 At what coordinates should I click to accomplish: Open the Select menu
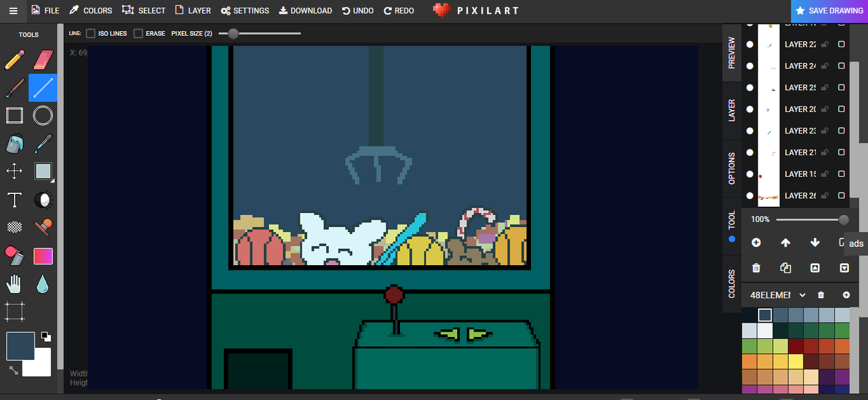144,11
